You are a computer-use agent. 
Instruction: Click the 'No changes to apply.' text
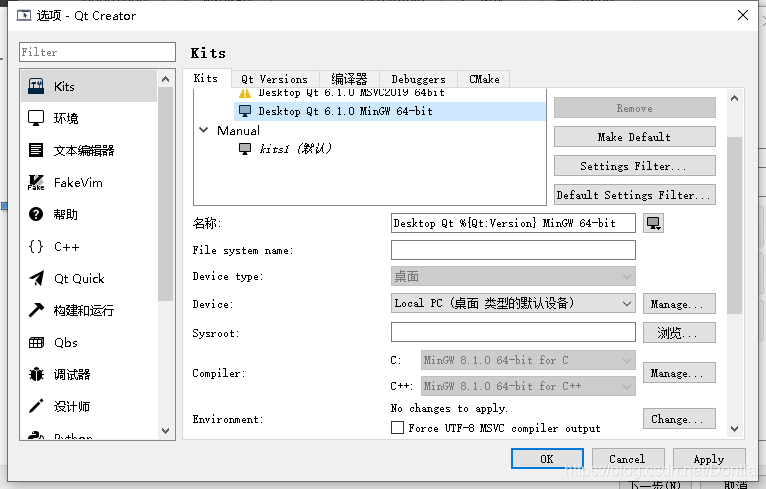pos(449,408)
